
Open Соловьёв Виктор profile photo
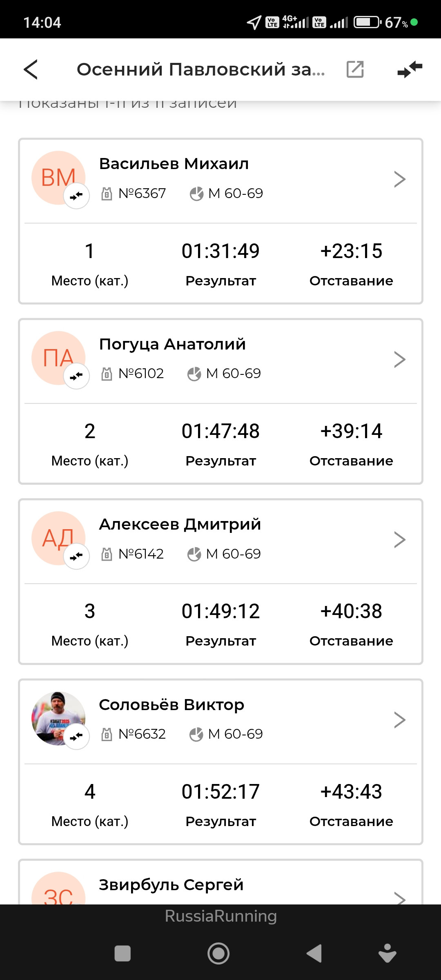58,718
